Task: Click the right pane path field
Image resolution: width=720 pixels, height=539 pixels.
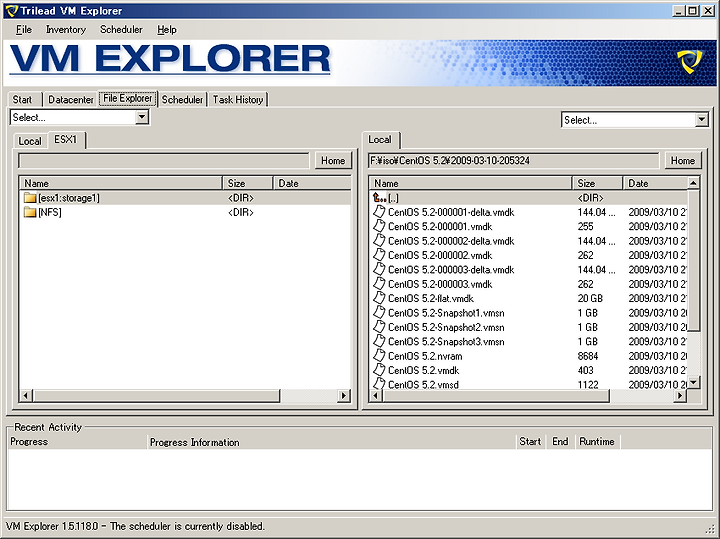Action: [513, 161]
